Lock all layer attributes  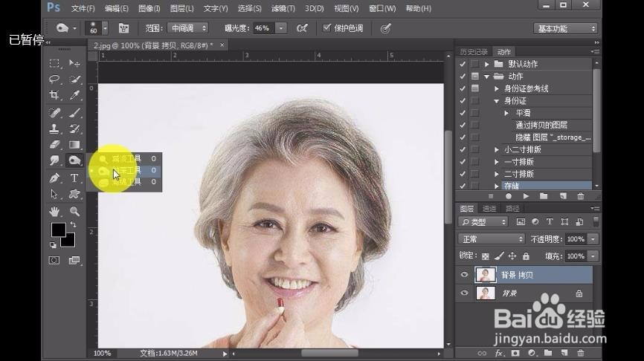(526, 256)
